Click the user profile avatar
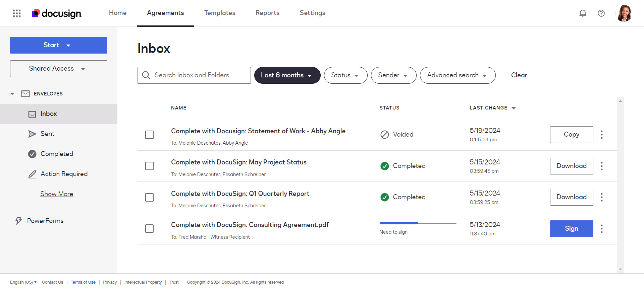644x291 pixels. click(624, 13)
